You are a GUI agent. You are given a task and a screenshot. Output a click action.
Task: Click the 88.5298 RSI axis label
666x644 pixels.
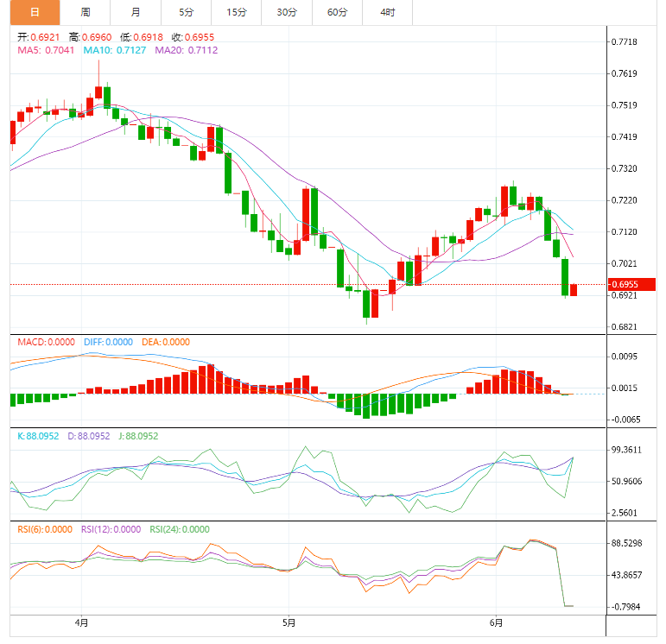[626, 543]
